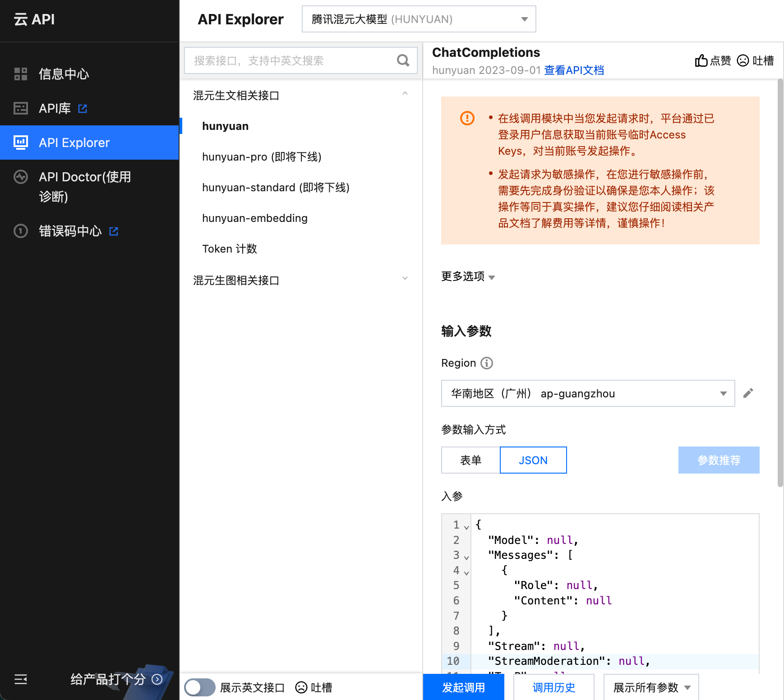
Task: Click the 参数推荐 button
Action: click(719, 460)
